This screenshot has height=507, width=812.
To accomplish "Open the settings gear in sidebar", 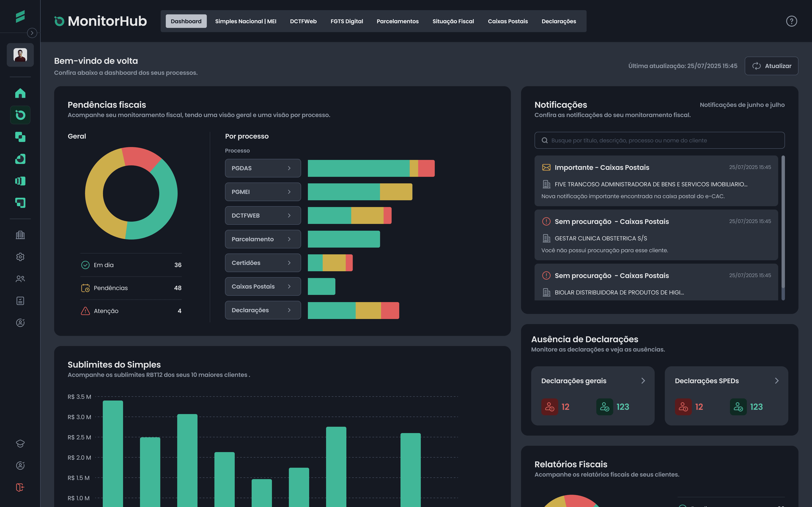I will [20, 257].
